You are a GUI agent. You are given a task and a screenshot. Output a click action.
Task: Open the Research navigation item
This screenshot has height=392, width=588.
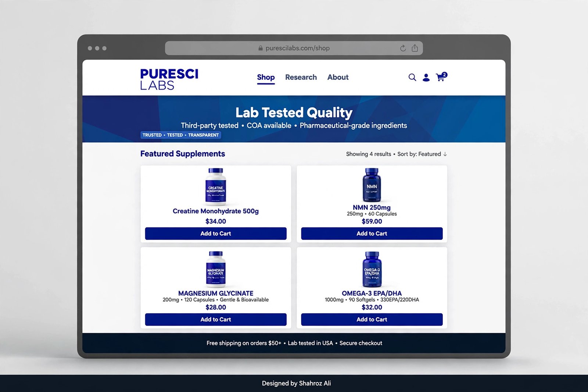click(301, 77)
